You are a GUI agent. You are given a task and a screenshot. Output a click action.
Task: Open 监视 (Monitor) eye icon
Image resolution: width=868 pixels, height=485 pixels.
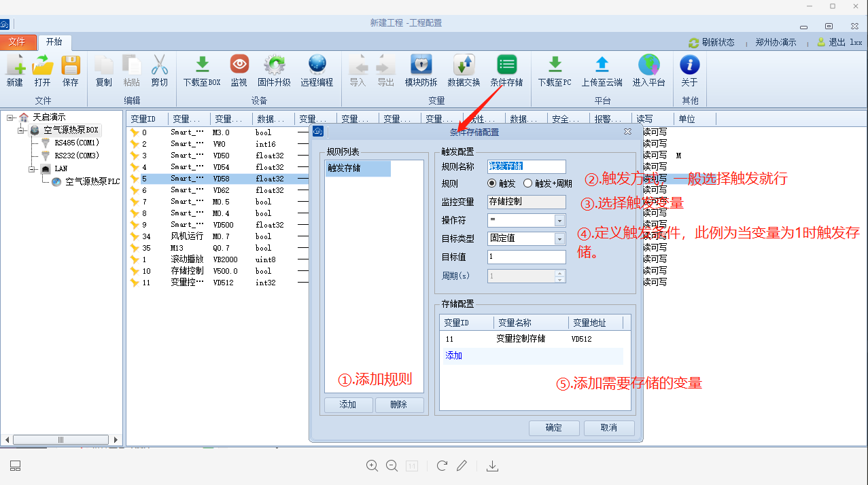tap(239, 65)
